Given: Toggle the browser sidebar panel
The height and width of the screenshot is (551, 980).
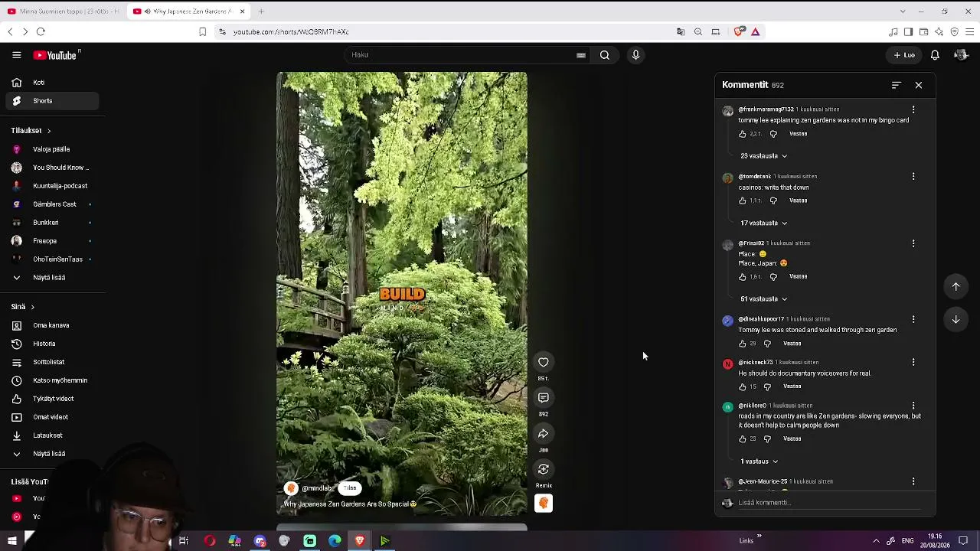Looking at the screenshot, I should (908, 32).
